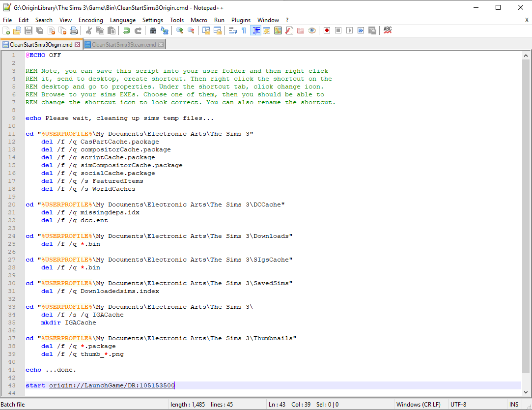Open the Settings menu
The width and height of the screenshot is (532, 410).
[x=153, y=20]
